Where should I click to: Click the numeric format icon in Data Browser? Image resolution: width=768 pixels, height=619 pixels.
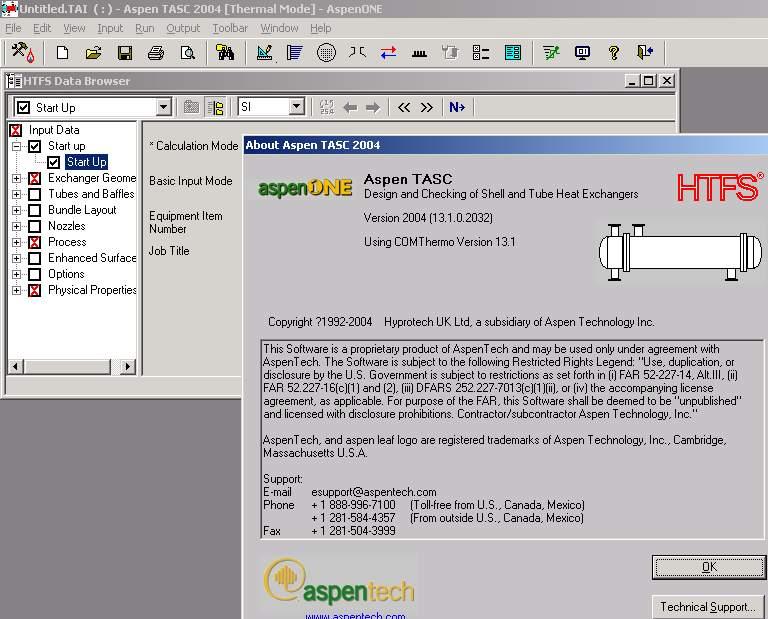coord(327,107)
